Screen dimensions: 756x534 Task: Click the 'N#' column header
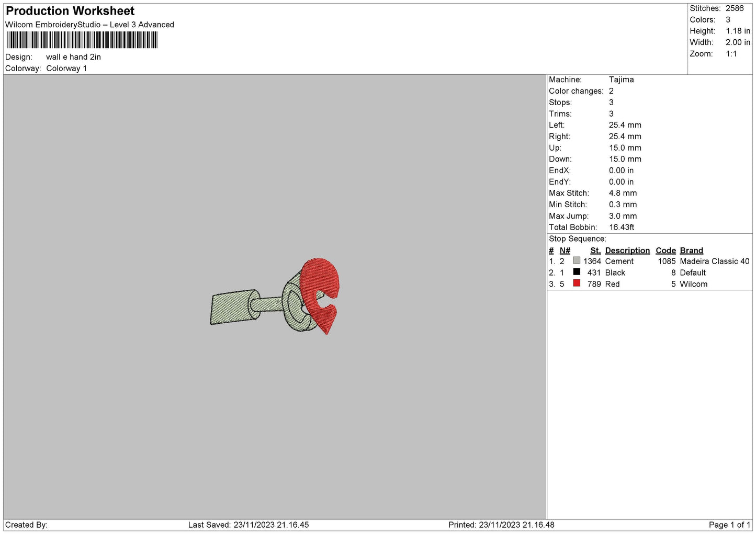point(565,251)
